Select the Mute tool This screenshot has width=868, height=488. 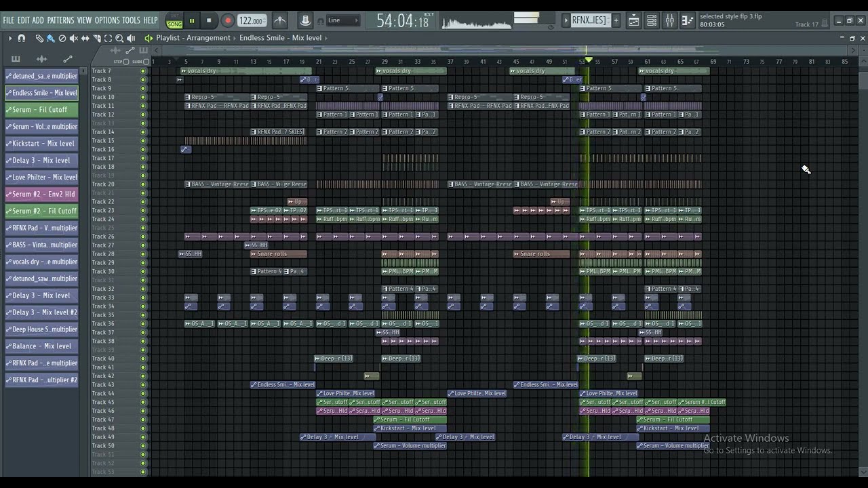pos(74,39)
